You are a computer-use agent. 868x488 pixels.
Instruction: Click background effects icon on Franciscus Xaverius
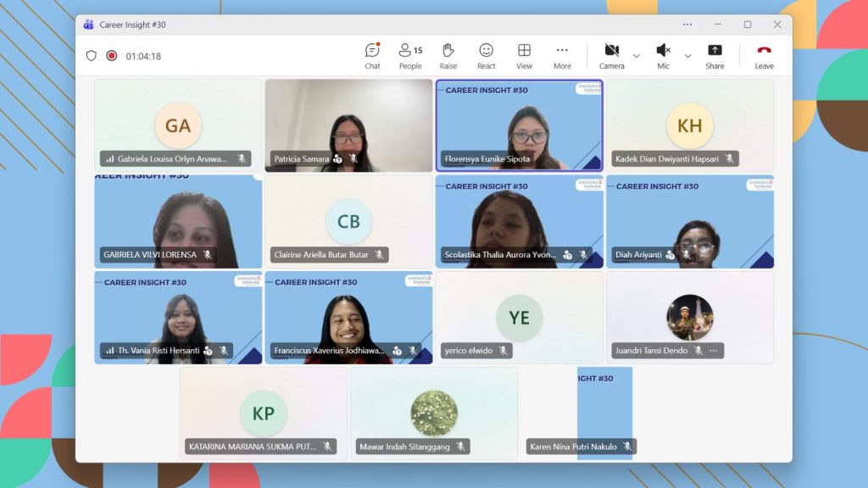397,350
